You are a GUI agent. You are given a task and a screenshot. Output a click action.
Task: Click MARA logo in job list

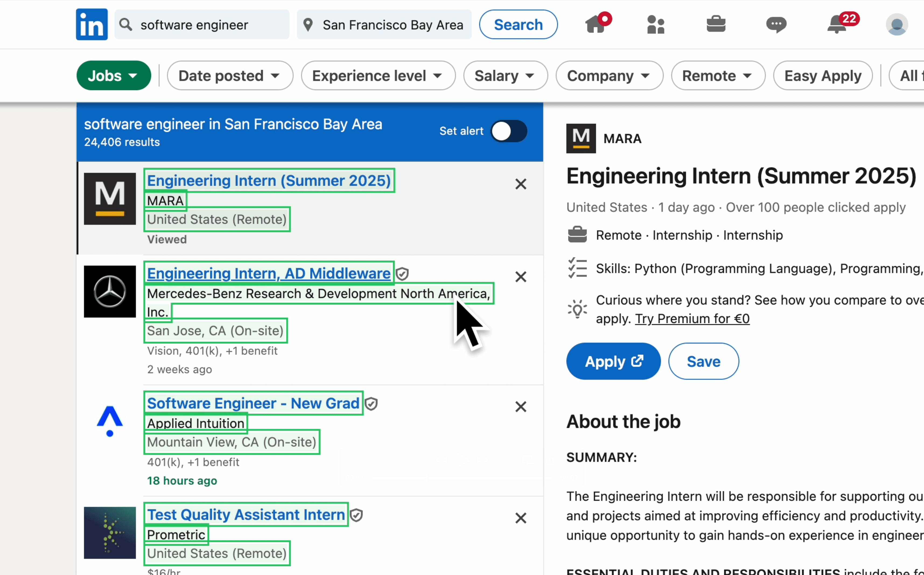pos(110,199)
